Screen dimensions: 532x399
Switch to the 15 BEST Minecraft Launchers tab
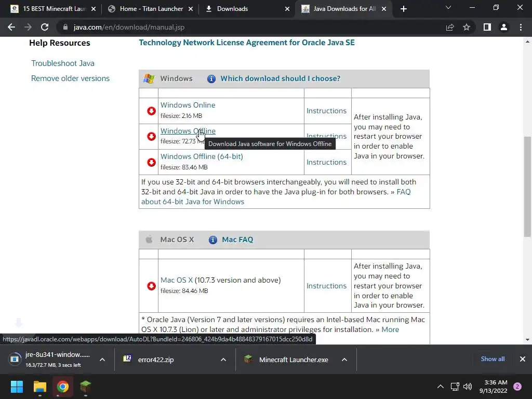click(x=54, y=9)
